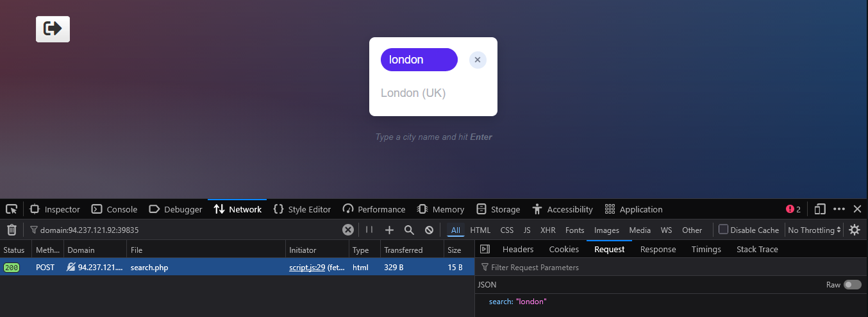This screenshot has width=868, height=317.
Task: Select the Network tab
Action: click(237, 209)
